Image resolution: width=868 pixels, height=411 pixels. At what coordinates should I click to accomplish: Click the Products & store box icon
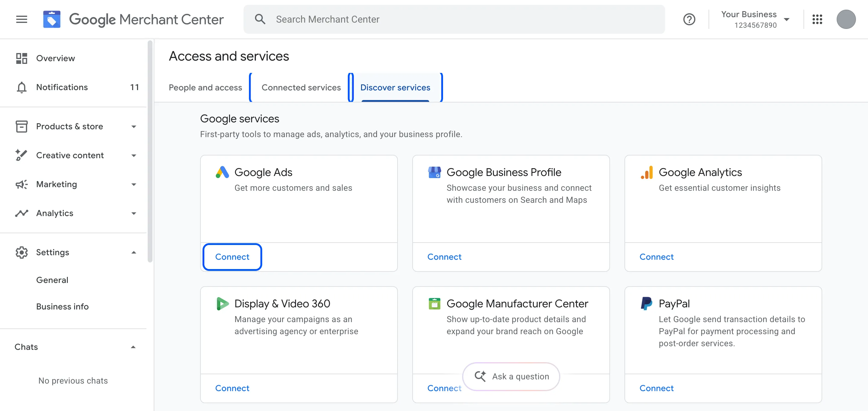coord(22,126)
